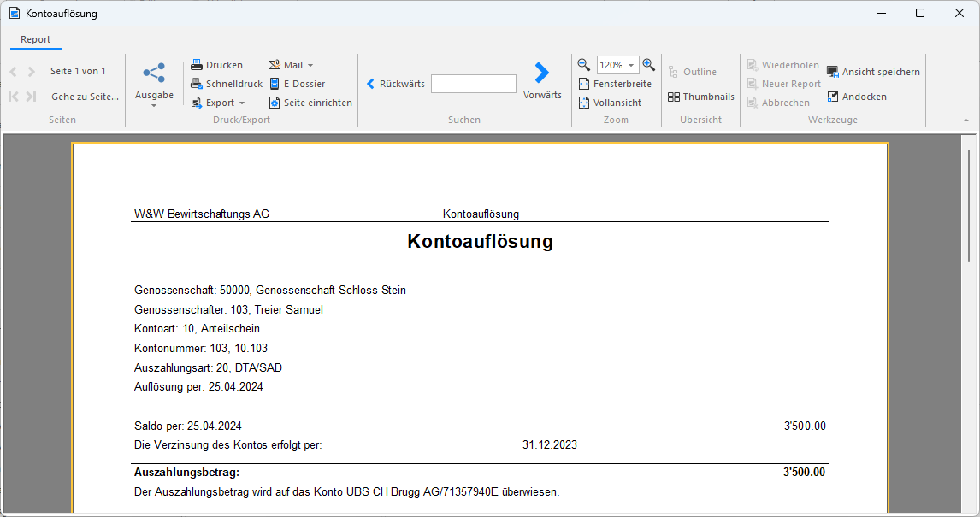The height and width of the screenshot is (517, 980).
Task: Dock the window with Andocken
Action: 856,97
